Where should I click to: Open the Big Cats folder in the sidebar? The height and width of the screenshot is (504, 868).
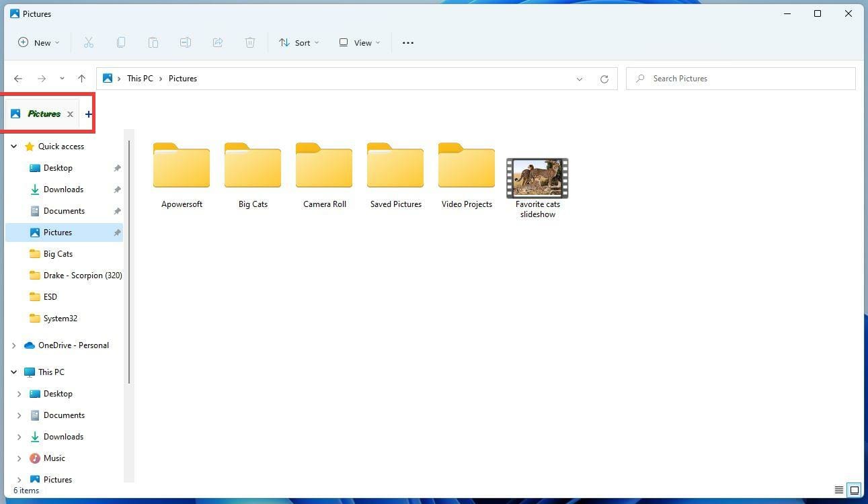[x=59, y=253]
